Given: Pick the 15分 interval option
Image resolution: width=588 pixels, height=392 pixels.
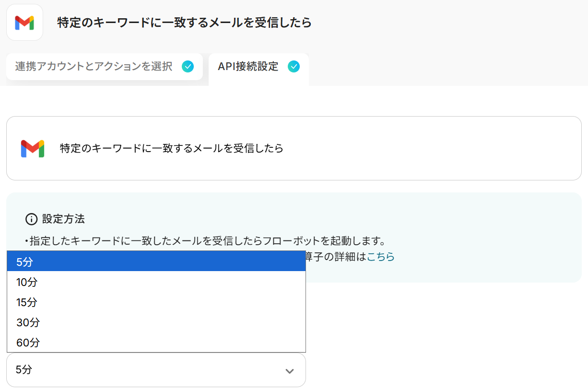Looking at the screenshot, I should 156,302.
